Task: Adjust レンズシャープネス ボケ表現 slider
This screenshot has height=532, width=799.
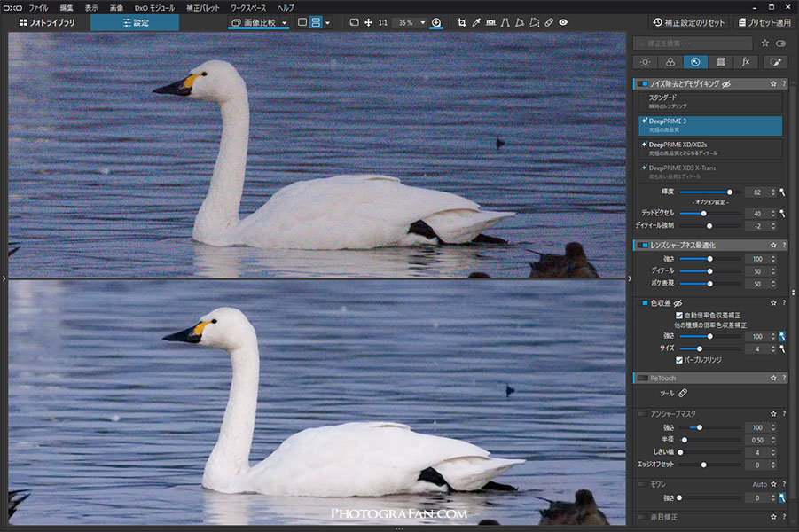Action: point(710,284)
